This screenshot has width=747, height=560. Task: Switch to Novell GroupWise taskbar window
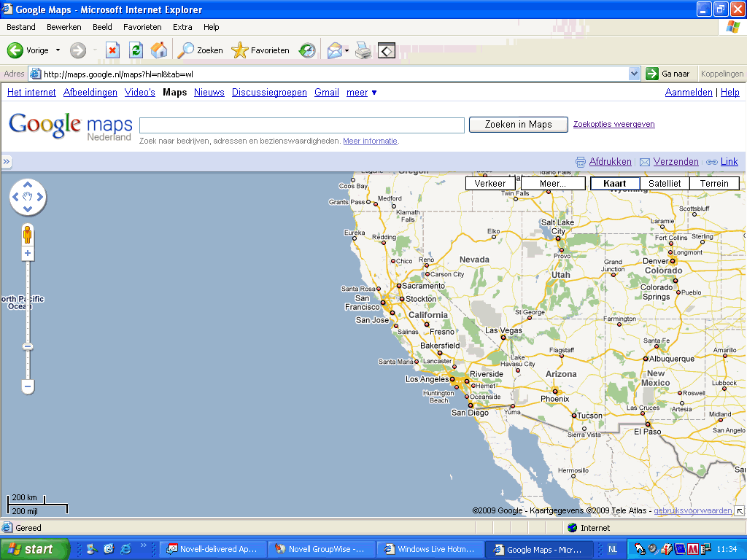(x=321, y=549)
